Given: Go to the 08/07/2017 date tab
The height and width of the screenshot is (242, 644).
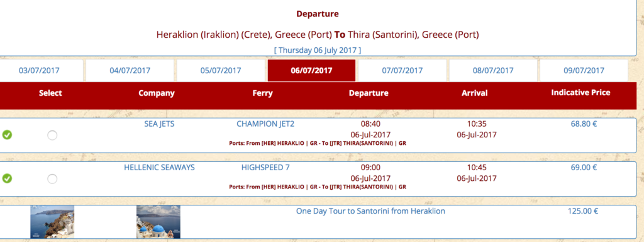Looking at the screenshot, I should point(493,71).
